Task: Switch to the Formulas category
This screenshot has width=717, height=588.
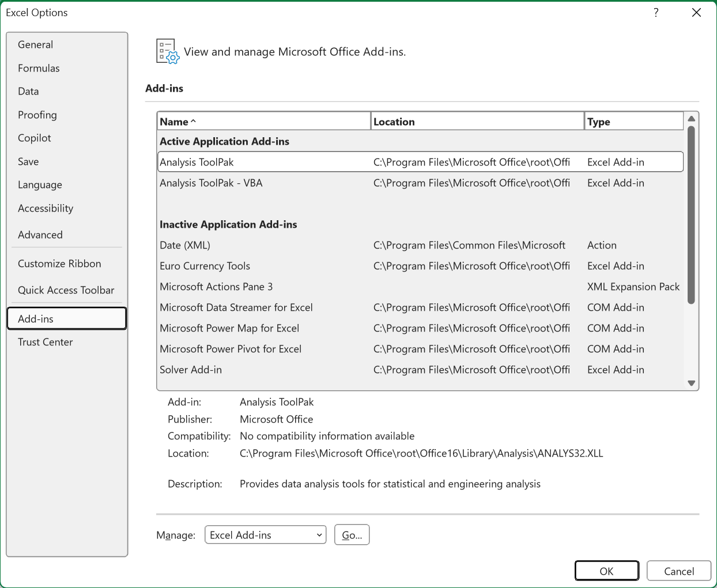Action: click(x=67, y=68)
